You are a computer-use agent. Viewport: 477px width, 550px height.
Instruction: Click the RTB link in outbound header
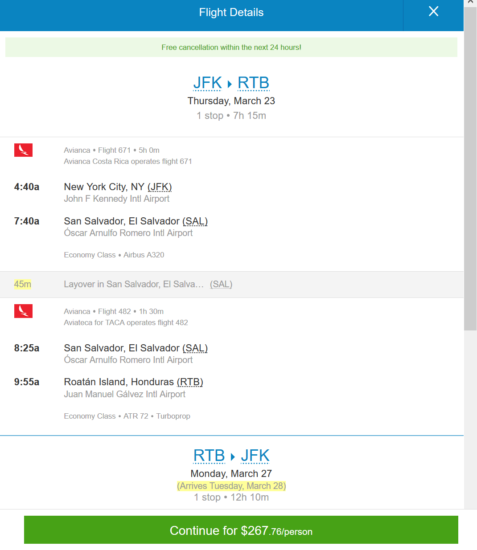[x=253, y=83]
